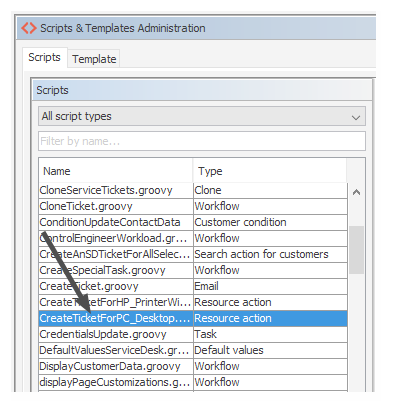
Task: Select the CreateTicketForPC_Desktop script row
Action: coord(193,318)
